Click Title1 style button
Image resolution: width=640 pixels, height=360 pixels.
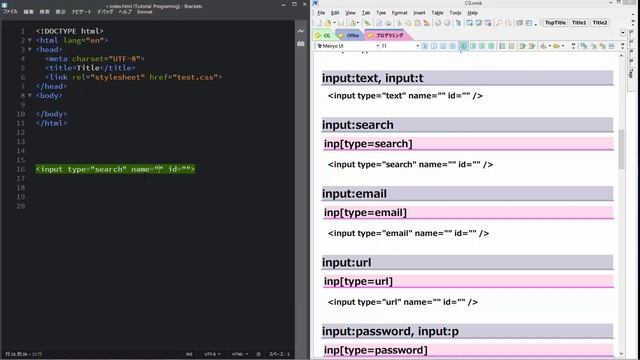[x=579, y=23]
